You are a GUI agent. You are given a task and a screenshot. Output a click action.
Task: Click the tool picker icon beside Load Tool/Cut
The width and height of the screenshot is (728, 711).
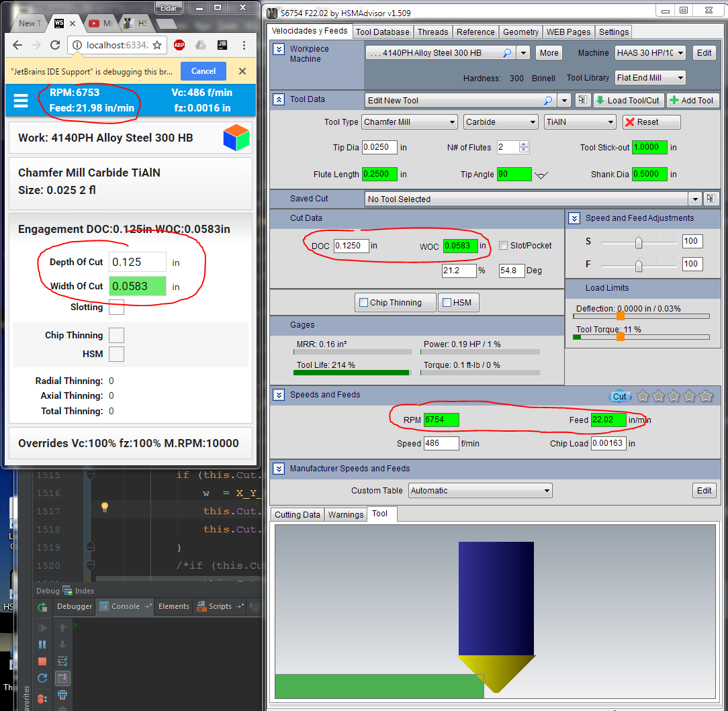tap(583, 100)
